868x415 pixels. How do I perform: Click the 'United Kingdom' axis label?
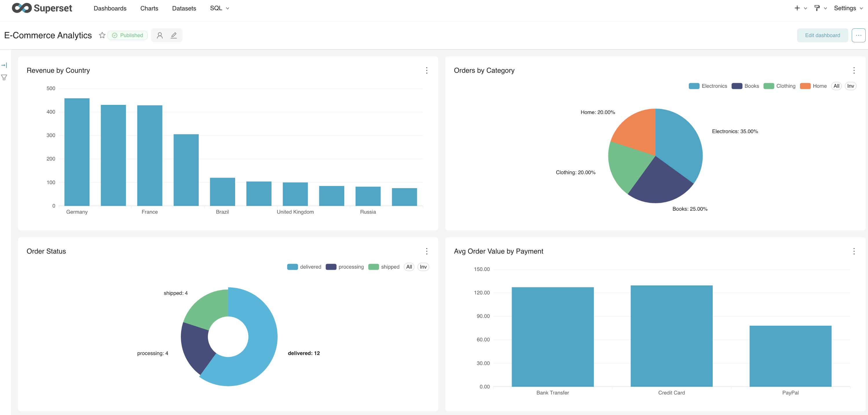(295, 212)
